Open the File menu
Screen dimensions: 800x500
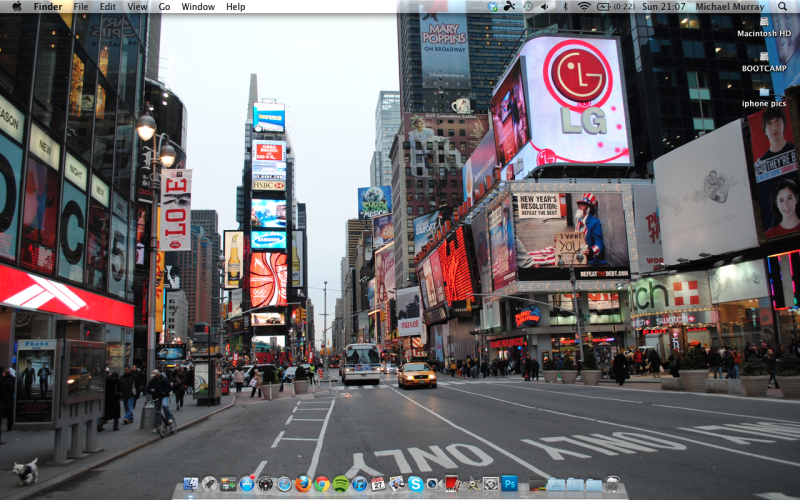pyautogui.click(x=81, y=7)
